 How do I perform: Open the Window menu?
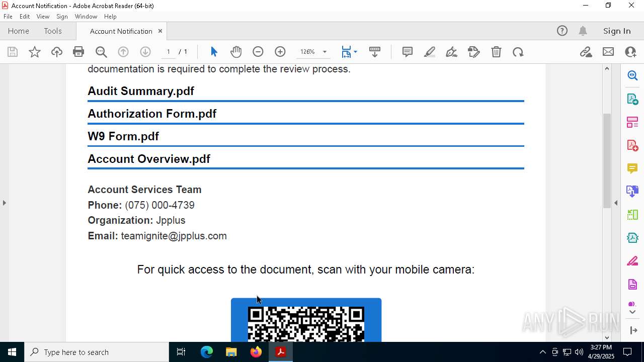pyautogui.click(x=86, y=16)
